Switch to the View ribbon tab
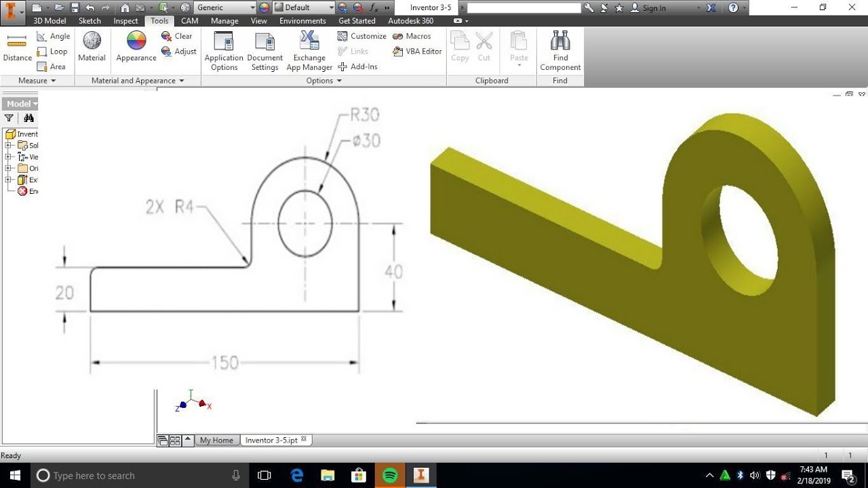The image size is (868, 488). point(259,21)
